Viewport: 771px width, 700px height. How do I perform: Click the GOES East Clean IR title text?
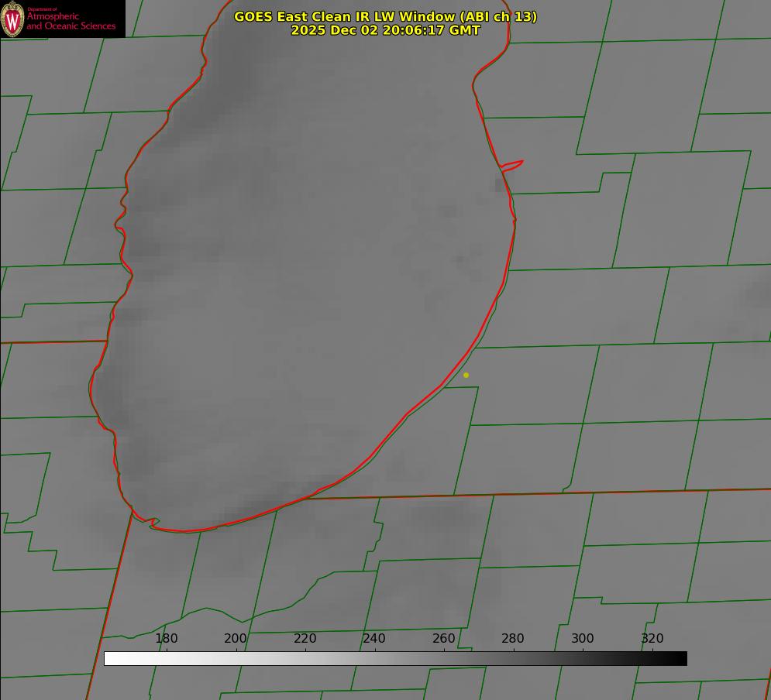pyautogui.click(x=385, y=16)
